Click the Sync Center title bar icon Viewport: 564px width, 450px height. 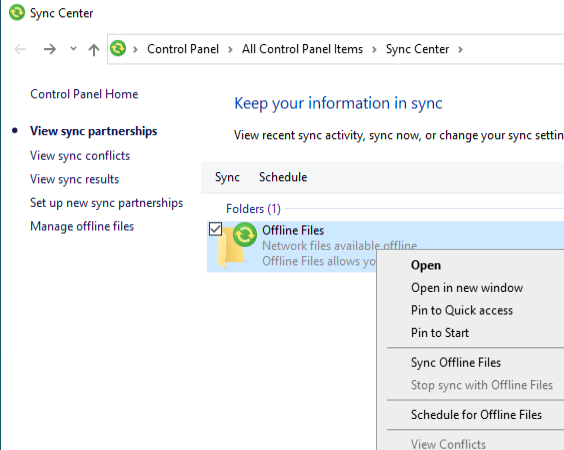pyautogui.click(x=17, y=13)
